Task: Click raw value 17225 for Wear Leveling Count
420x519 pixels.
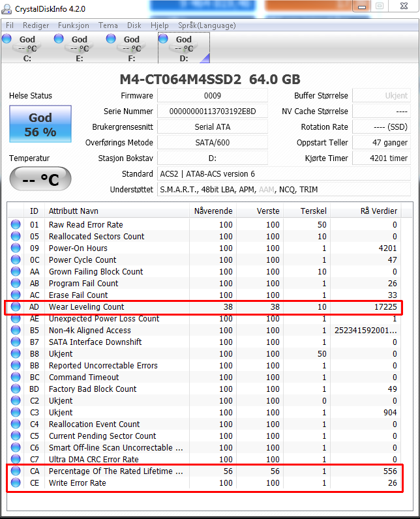Action: [385, 306]
